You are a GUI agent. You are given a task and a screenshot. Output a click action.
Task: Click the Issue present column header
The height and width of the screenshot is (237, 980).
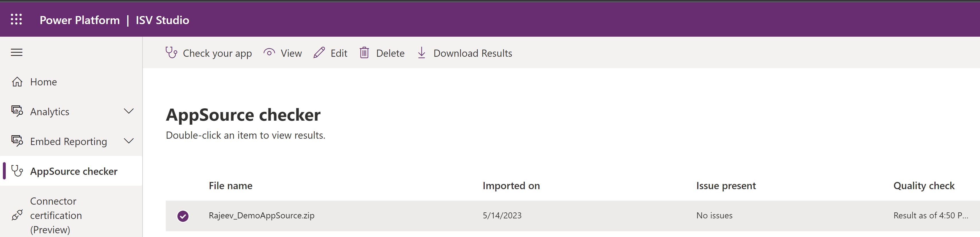(x=726, y=186)
